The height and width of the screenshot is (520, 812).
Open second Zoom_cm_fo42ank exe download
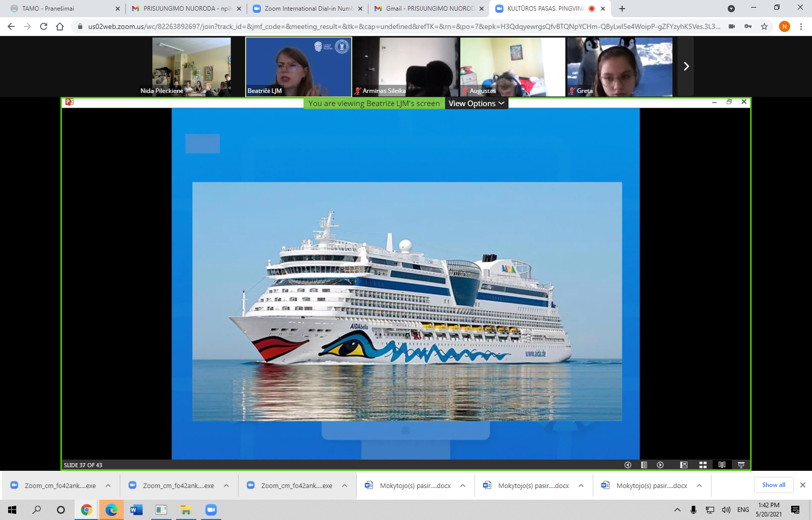tap(172, 485)
